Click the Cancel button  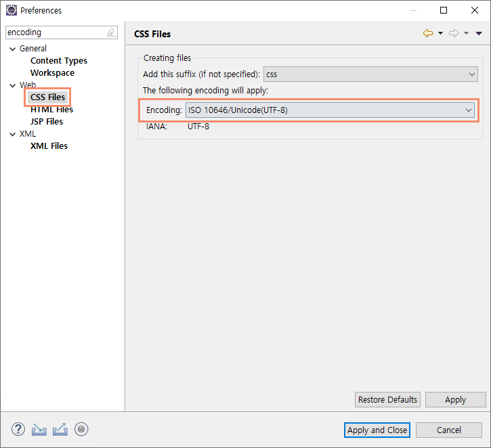pos(449,430)
